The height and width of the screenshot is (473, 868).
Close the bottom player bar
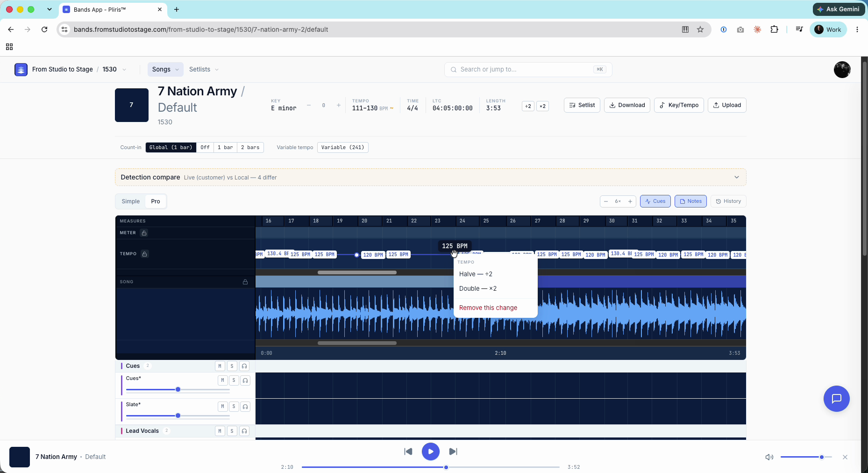[x=845, y=457]
